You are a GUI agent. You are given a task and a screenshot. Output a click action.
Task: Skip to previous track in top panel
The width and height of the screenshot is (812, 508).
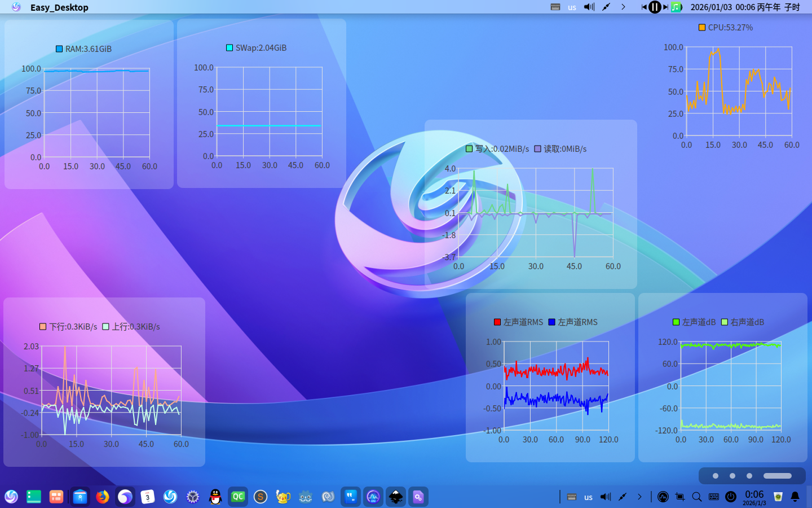[x=644, y=7]
